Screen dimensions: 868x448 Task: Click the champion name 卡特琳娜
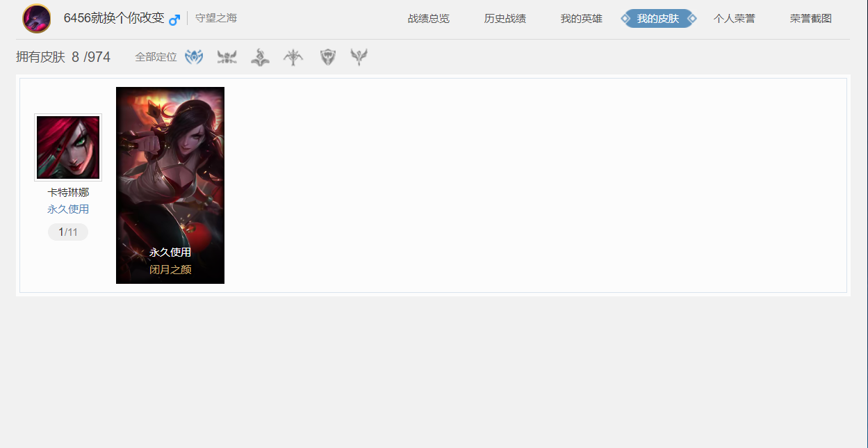(68, 193)
